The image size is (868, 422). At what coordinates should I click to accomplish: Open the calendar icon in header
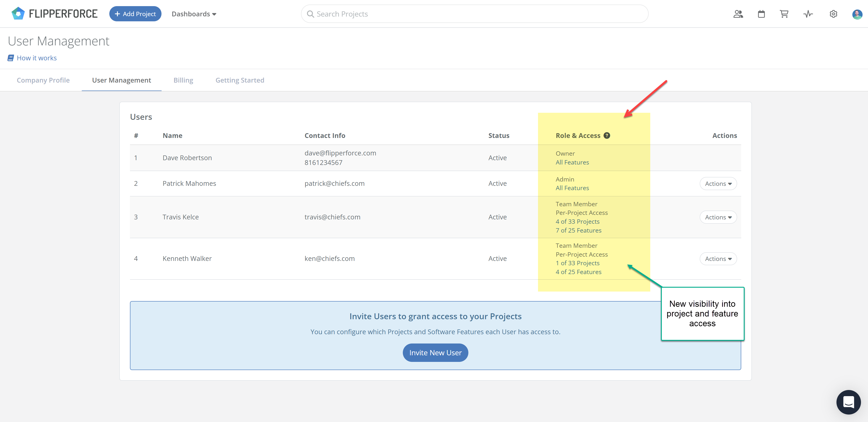coord(761,14)
